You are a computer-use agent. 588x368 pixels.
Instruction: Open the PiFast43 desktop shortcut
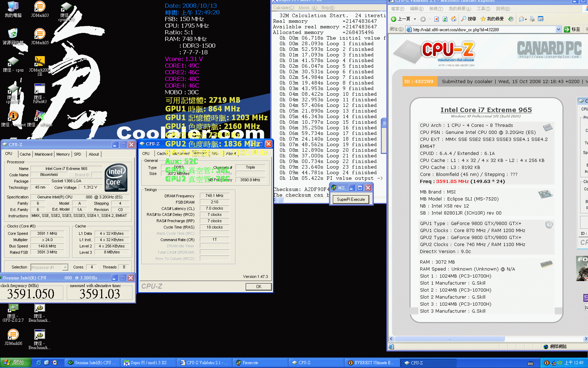40,94
